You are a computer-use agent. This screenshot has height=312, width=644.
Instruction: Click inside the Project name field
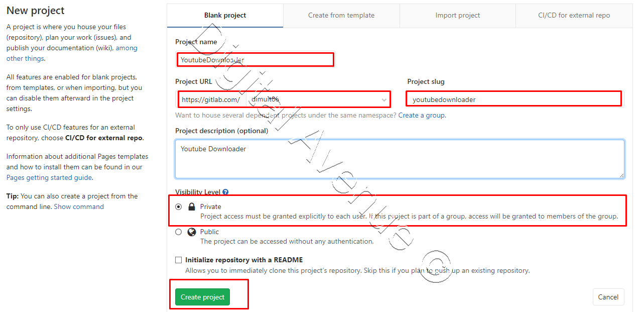pyautogui.click(x=255, y=59)
